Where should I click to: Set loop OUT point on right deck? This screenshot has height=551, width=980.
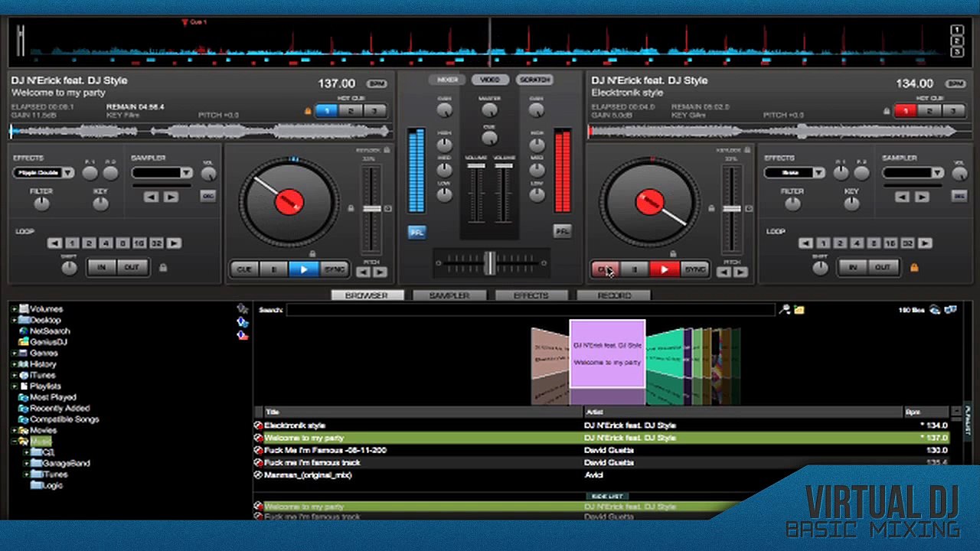(x=882, y=267)
